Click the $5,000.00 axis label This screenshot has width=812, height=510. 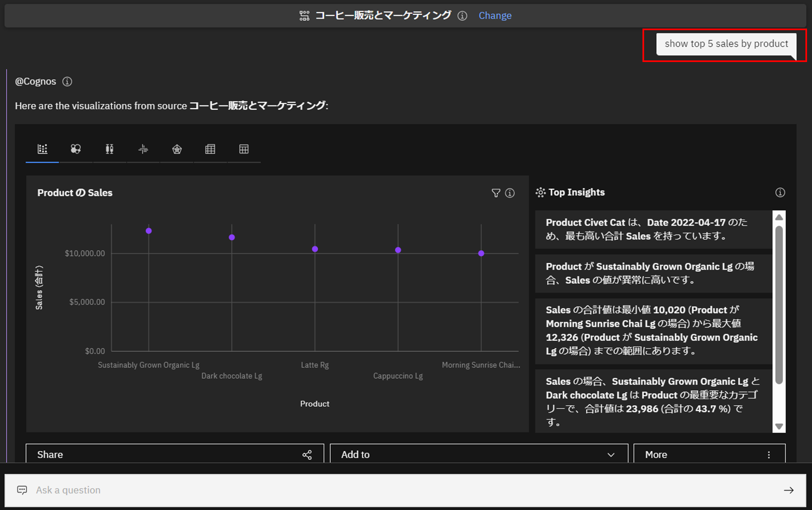click(x=87, y=302)
